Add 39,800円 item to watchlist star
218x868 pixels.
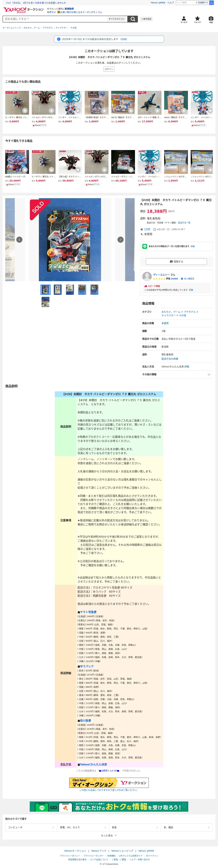coord(78,170)
